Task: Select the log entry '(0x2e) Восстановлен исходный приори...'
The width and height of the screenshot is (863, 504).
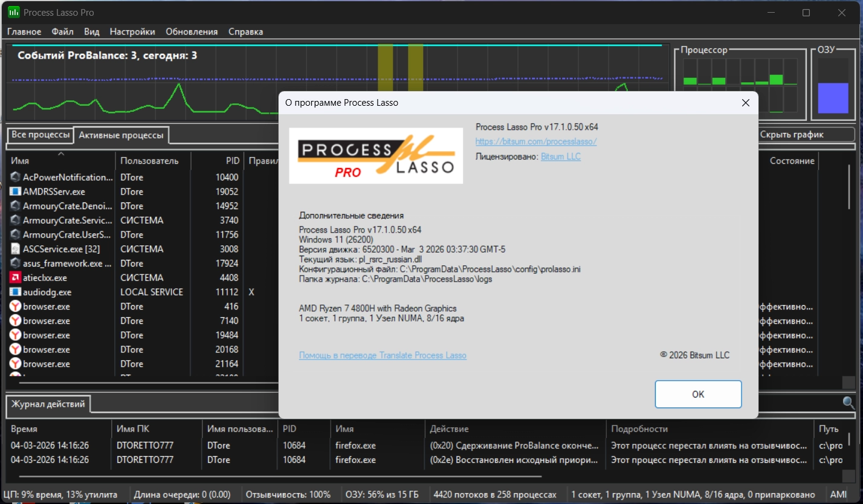Action: click(x=514, y=460)
